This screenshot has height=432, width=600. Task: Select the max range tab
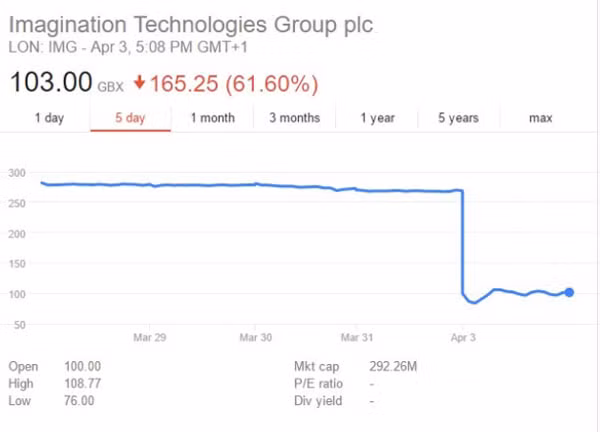(540, 118)
